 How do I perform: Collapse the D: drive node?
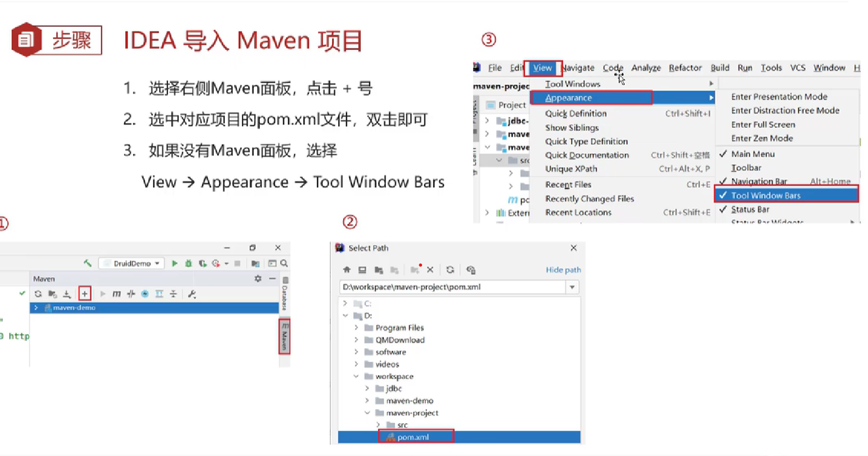click(345, 315)
